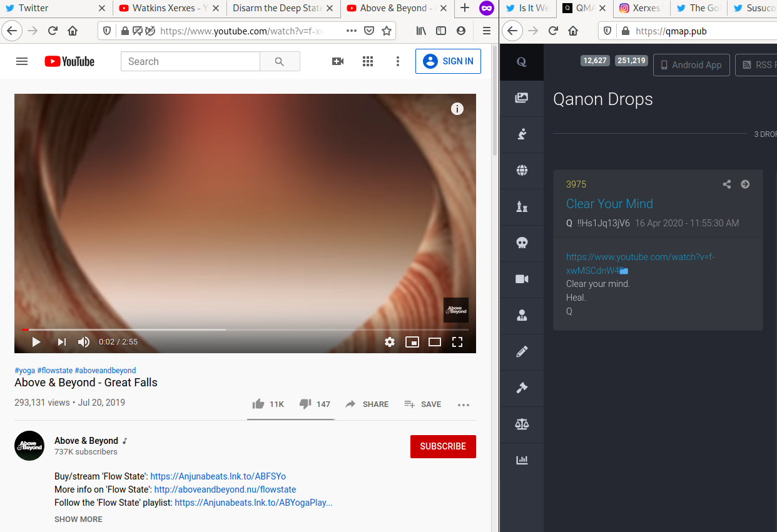The height and width of the screenshot is (532, 777).
Task: Open a new tab with the plus button
Action: tap(465, 8)
